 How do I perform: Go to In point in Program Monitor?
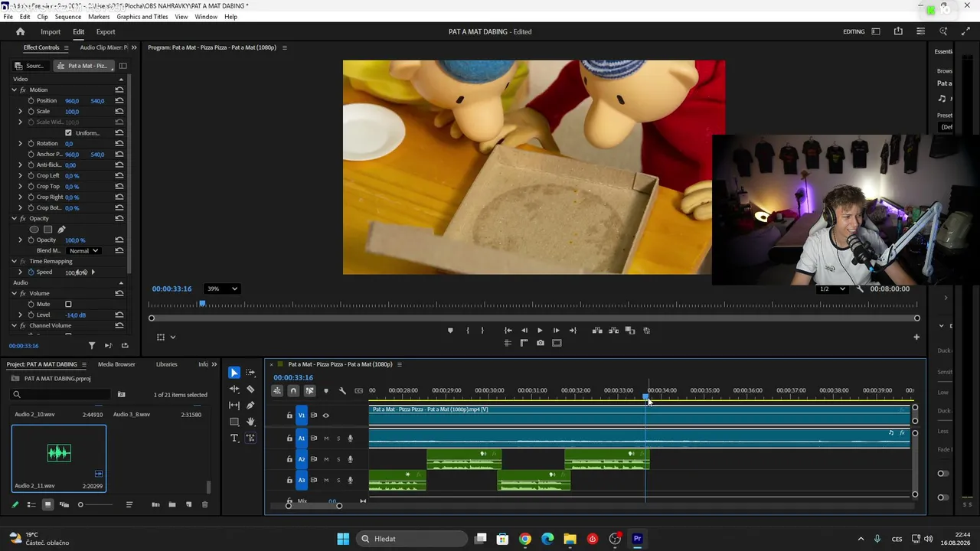coord(508,331)
